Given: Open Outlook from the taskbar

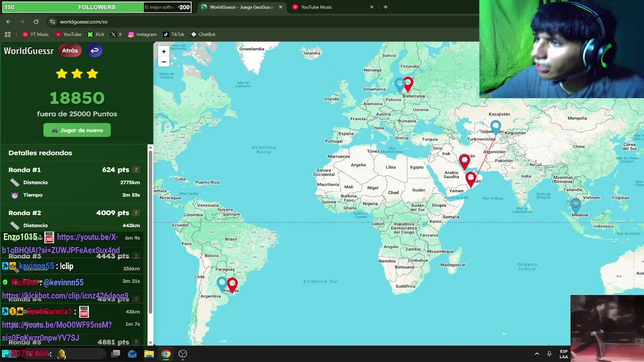Looking at the screenshot, I should (x=132, y=354).
